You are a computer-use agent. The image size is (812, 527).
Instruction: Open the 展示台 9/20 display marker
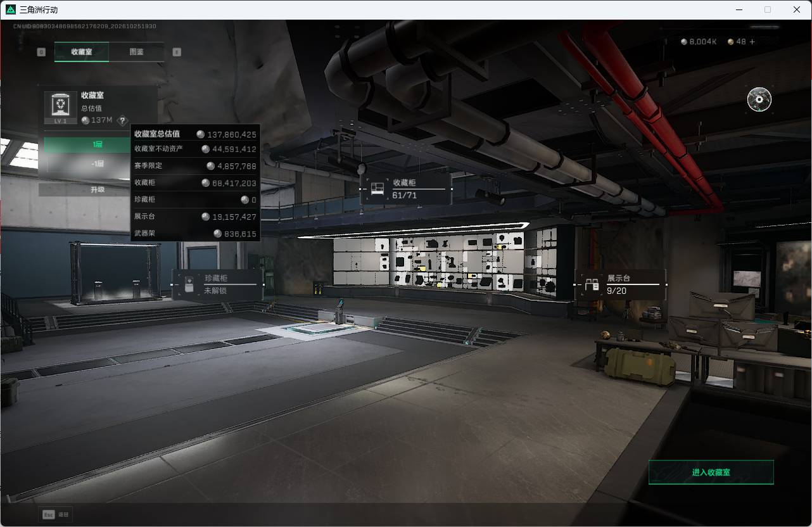(x=621, y=284)
